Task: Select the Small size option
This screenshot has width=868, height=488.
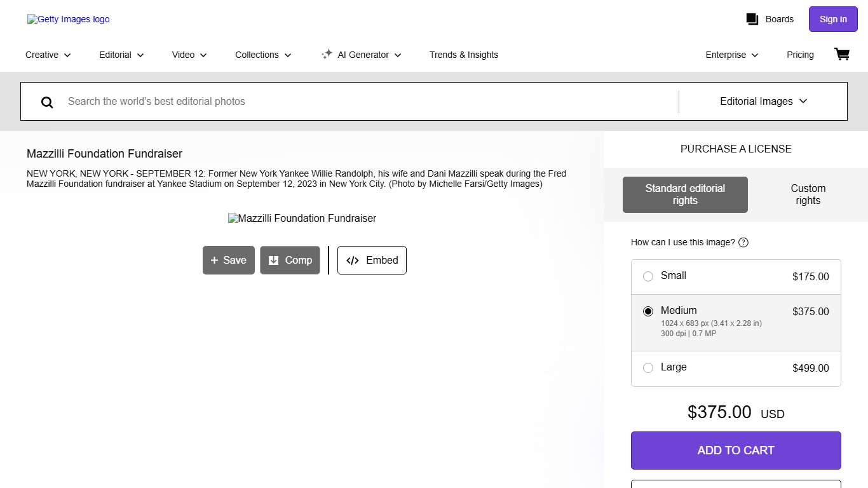Action: 648,276
